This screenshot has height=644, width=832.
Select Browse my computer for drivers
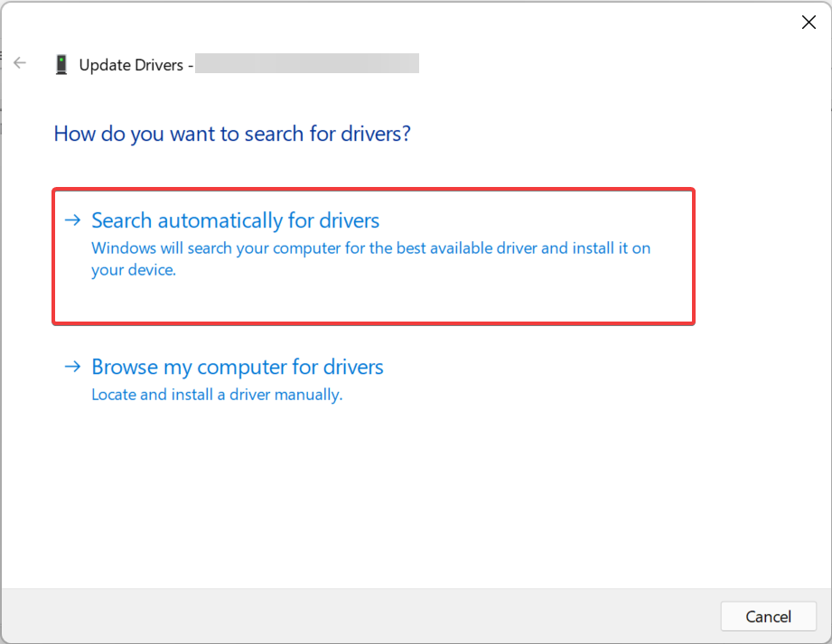tap(237, 367)
